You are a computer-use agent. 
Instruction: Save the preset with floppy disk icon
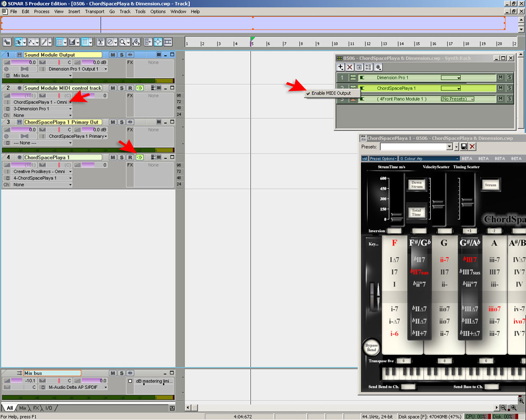tap(464, 147)
